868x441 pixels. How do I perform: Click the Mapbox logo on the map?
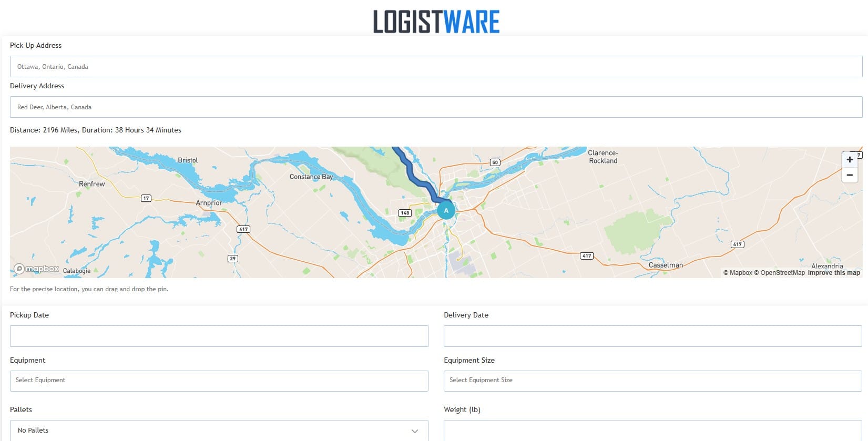(37, 269)
